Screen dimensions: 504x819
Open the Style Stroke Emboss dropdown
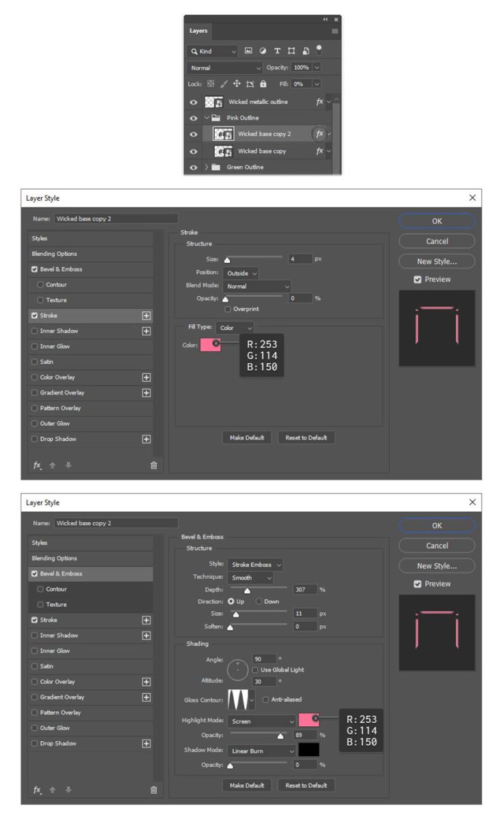[x=255, y=564]
